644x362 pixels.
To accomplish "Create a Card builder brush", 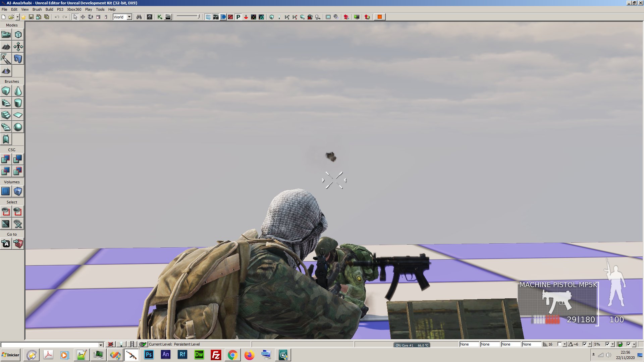I will click(x=6, y=139).
